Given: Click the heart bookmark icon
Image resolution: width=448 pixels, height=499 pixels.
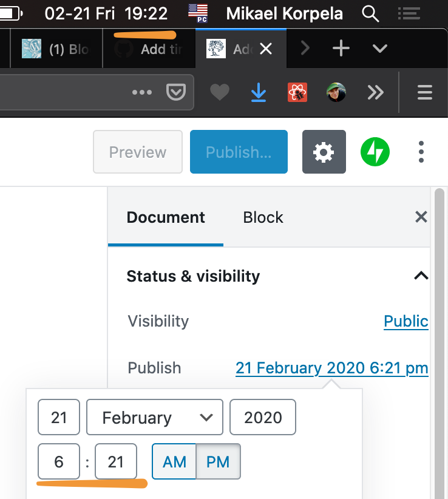Looking at the screenshot, I should click(x=219, y=92).
